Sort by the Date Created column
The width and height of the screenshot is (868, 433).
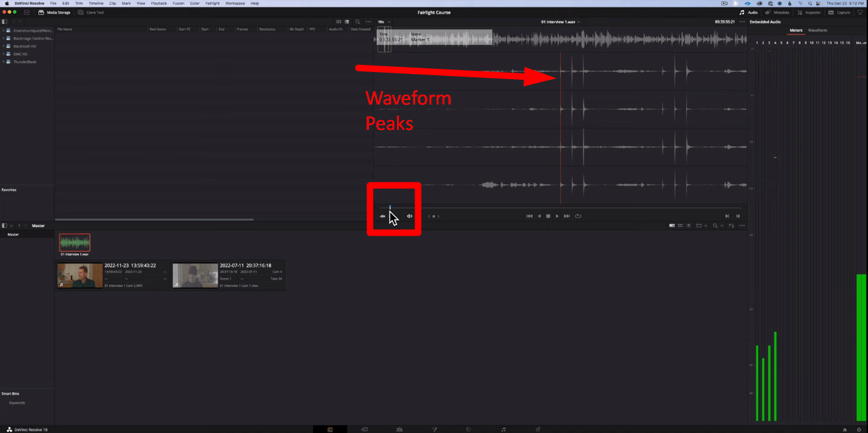tap(361, 29)
